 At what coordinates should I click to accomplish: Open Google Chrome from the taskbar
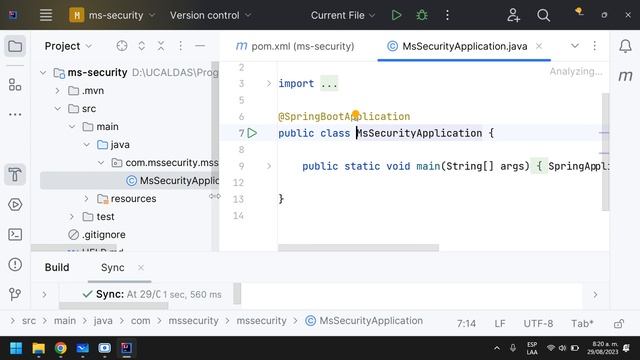tap(60, 348)
